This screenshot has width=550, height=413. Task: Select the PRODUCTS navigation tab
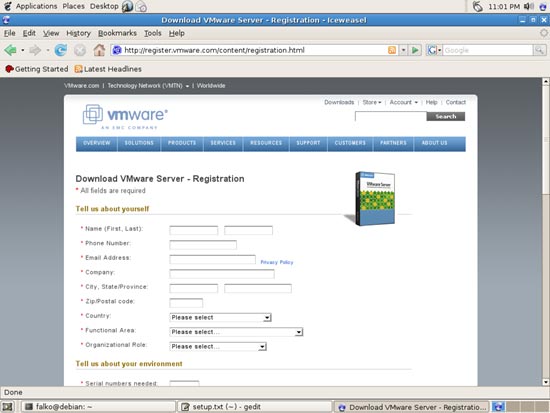[x=182, y=144]
